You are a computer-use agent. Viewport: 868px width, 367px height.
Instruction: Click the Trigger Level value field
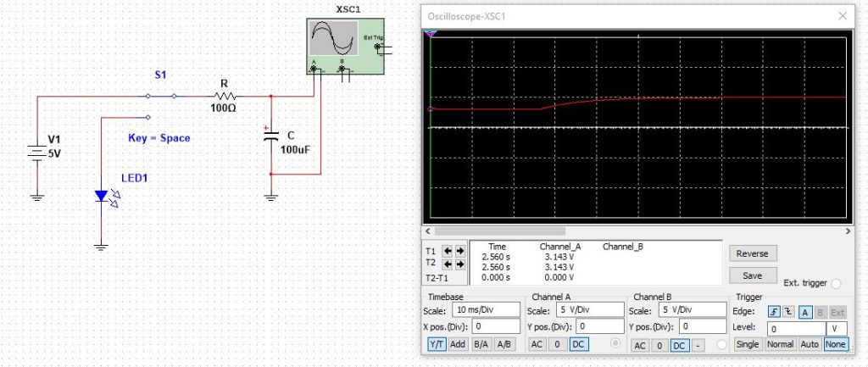point(796,329)
